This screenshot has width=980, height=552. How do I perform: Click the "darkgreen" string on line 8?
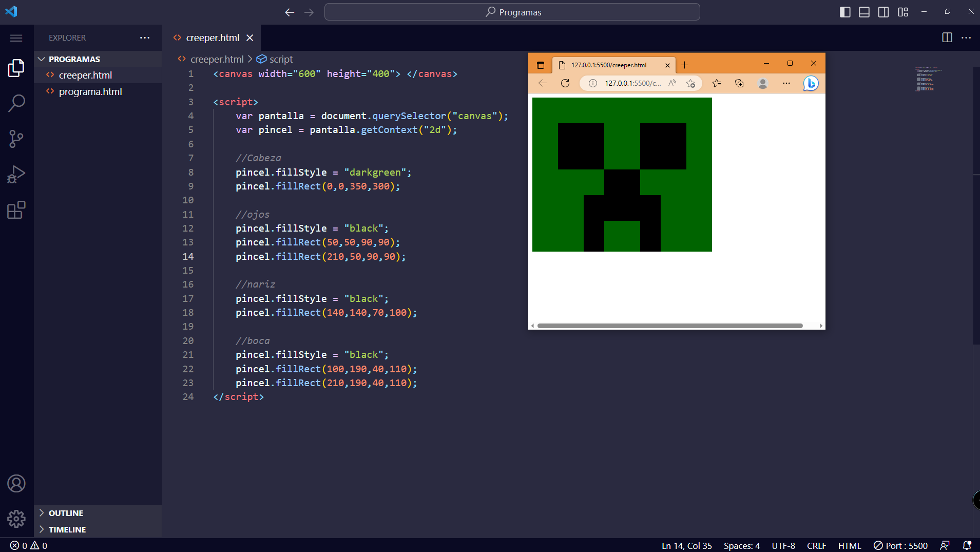375,172
